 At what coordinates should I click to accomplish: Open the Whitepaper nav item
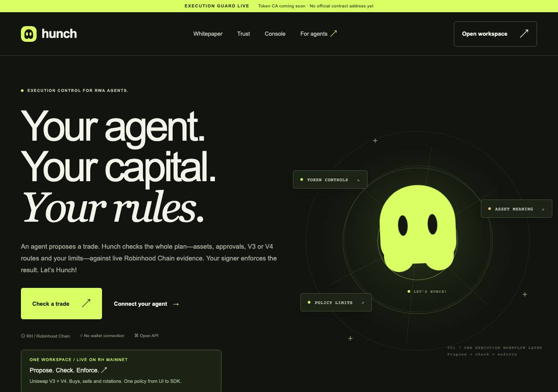click(x=208, y=34)
